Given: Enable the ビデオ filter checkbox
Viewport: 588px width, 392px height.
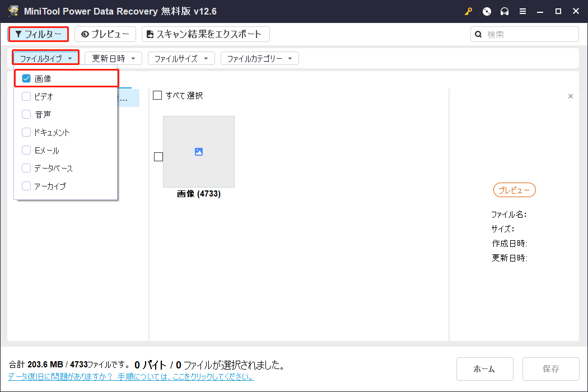Looking at the screenshot, I should 26,96.
